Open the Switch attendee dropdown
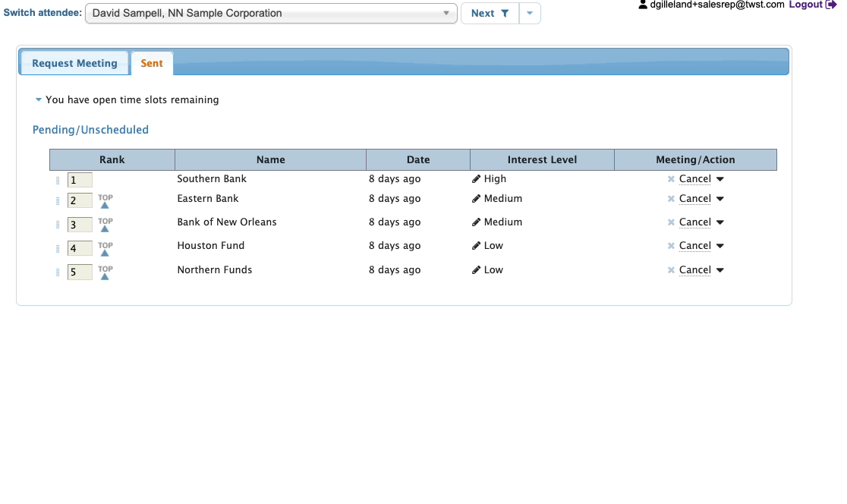This screenshot has width=847, height=504. pyautogui.click(x=271, y=14)
